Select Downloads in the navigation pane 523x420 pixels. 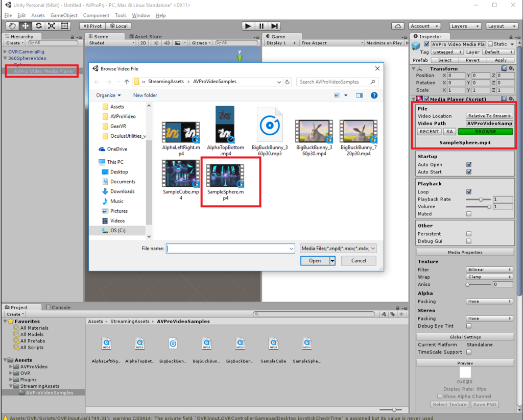[x=122, y=191]
